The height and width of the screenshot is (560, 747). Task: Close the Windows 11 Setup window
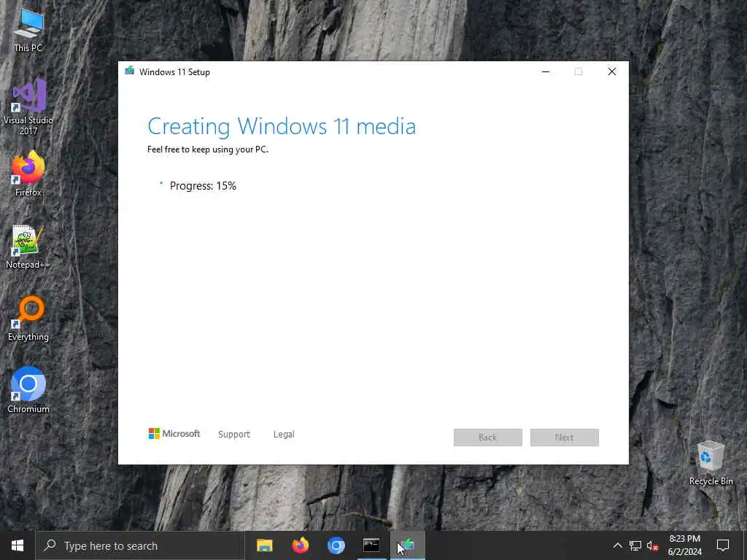(612, 72)
